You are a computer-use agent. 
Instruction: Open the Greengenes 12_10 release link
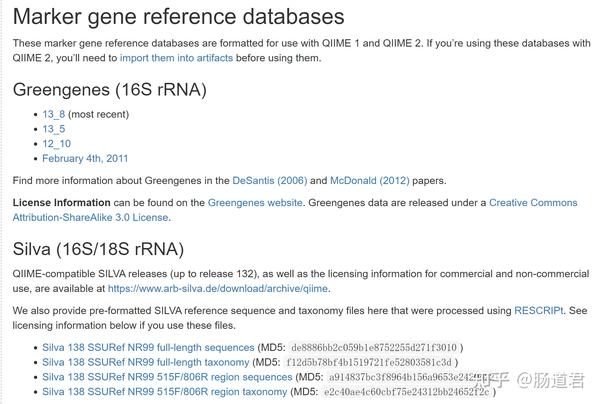pos(57,144)
